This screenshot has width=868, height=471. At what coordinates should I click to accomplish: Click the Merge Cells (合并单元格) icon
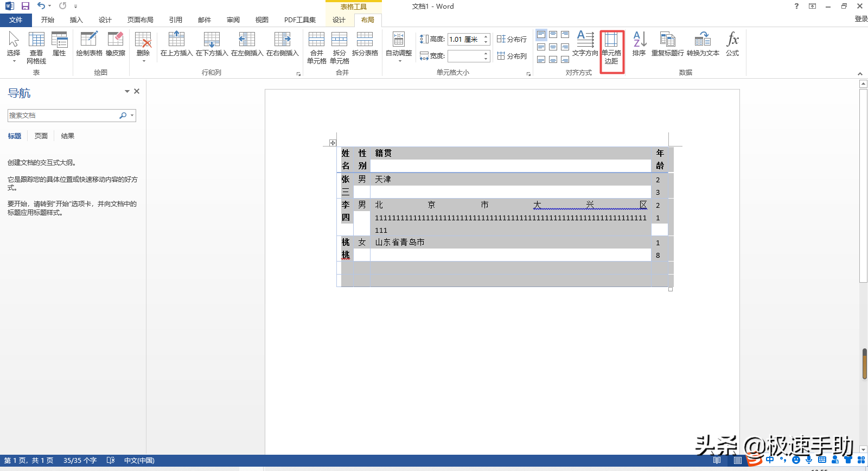pyautogui.click(x=316, y=48)
